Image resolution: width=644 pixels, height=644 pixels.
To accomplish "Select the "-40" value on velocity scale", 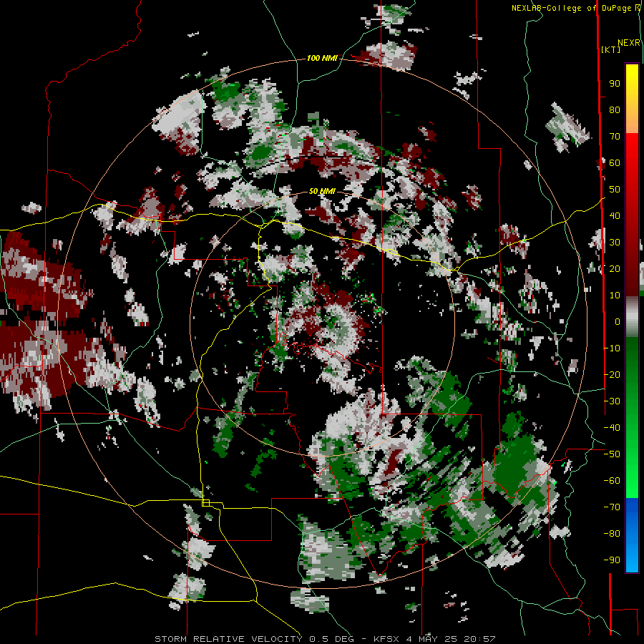I will tap(612, 428).
